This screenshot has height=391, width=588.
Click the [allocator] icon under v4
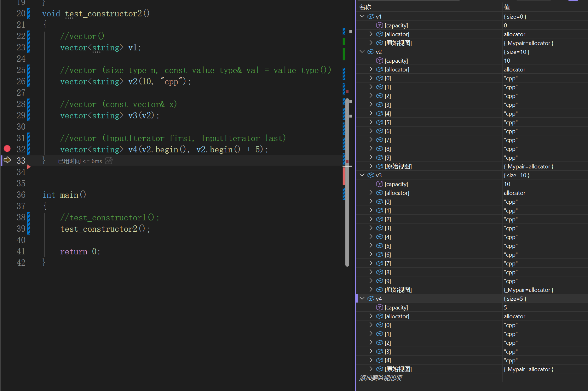pyautogui.click(x=380, y=316)
